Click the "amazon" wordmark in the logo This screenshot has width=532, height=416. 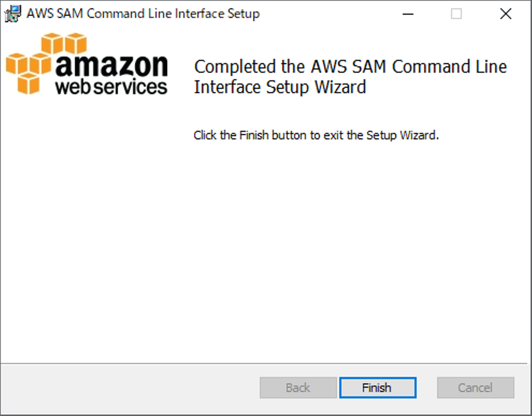click(x=112, y=66)
